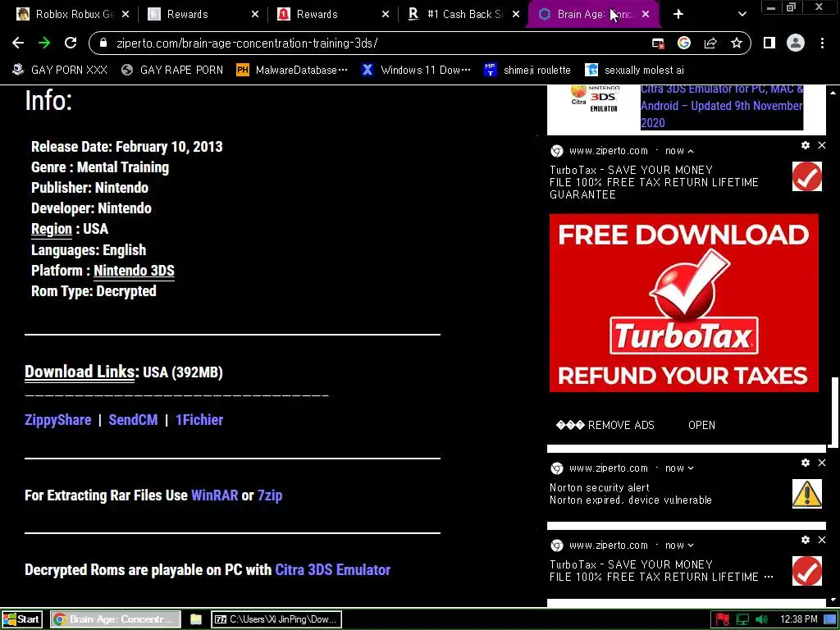
Task: Expand bottom TurboTax notification chevron
Action: pyautogui.click(x=691, y=546)
